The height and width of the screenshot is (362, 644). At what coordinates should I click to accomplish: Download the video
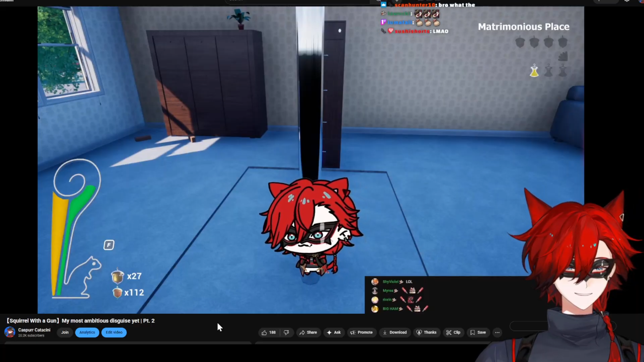394,332
